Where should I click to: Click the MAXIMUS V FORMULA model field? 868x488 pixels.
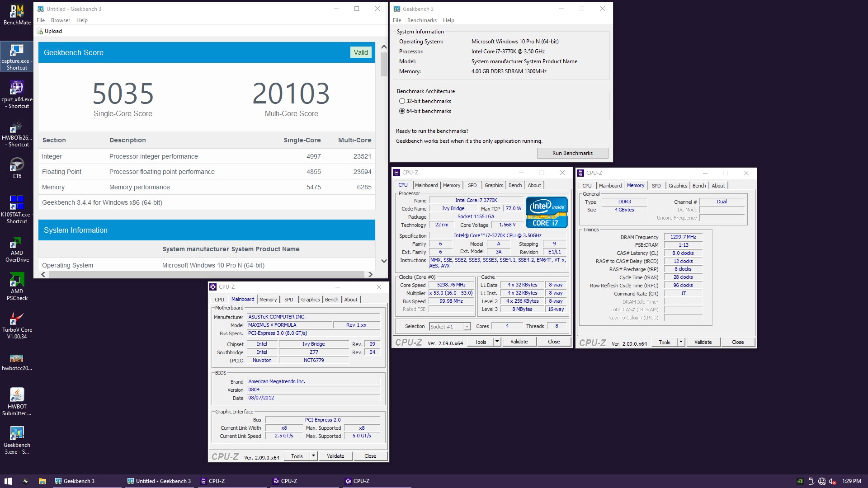point(289,325)
